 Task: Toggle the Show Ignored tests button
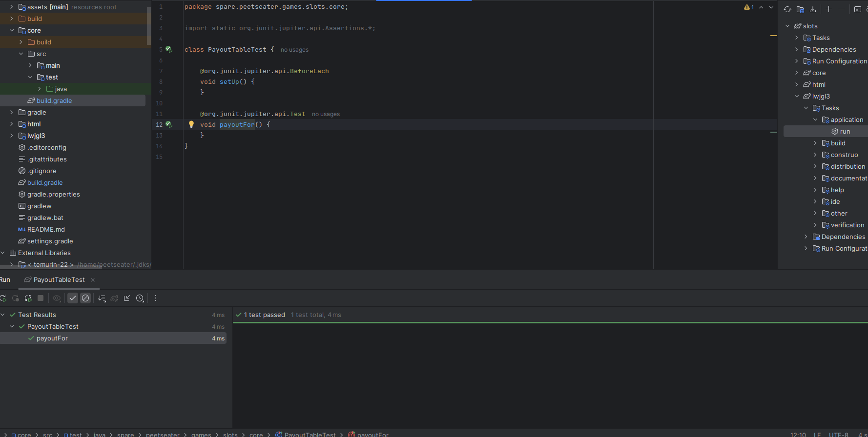85,298
